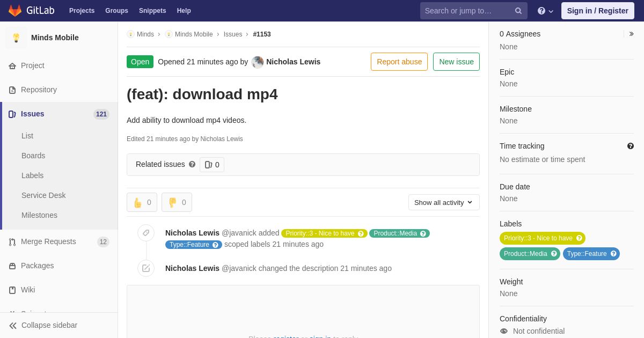Click the Sign in / Register button
The image size is (644, 338).
pyautogui.click(x=597, y=11)
